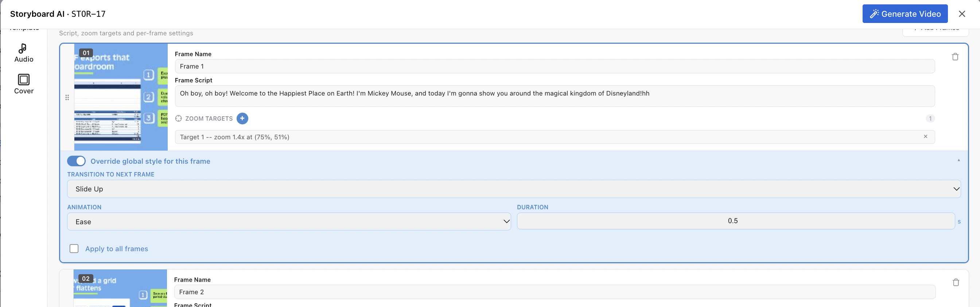Click the zoom targets crosshair icon
This screenshot has height=307, width=980.
178,118
